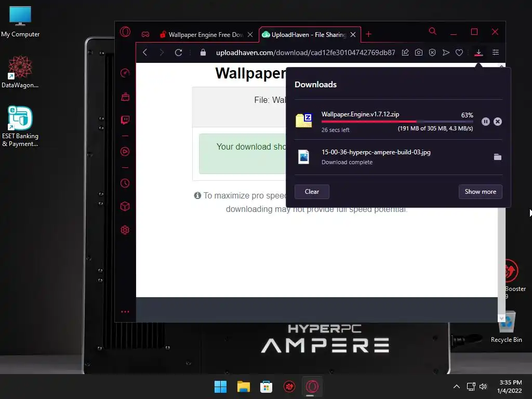This screenshot has height=399, width=532.
Task: Open Twitch panel in sidebar
Action: (x=125, y=120)
